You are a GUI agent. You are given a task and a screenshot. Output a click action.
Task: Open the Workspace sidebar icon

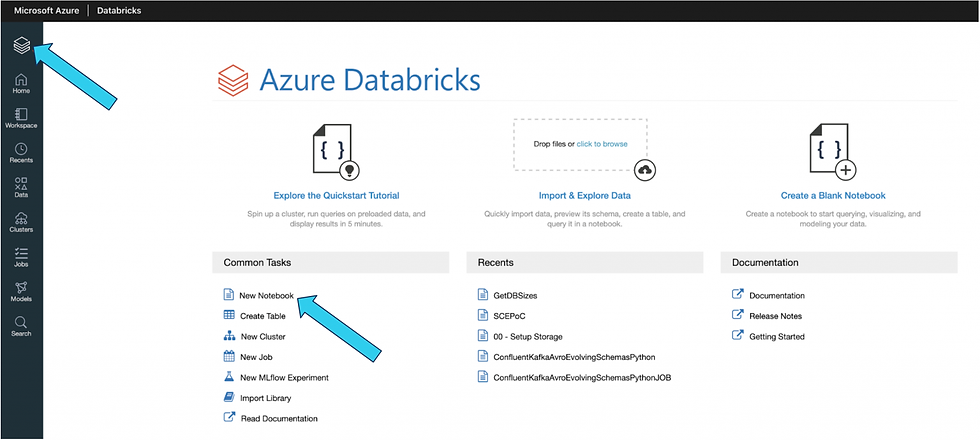[21, 118]
